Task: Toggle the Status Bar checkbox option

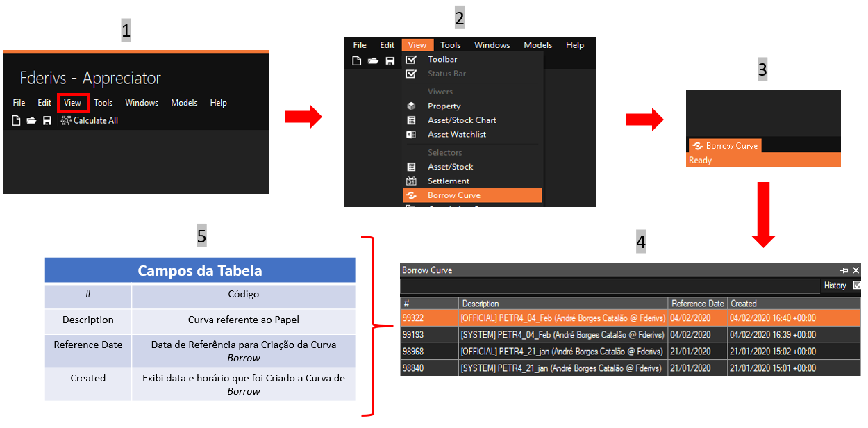Action: coord(411,74)
